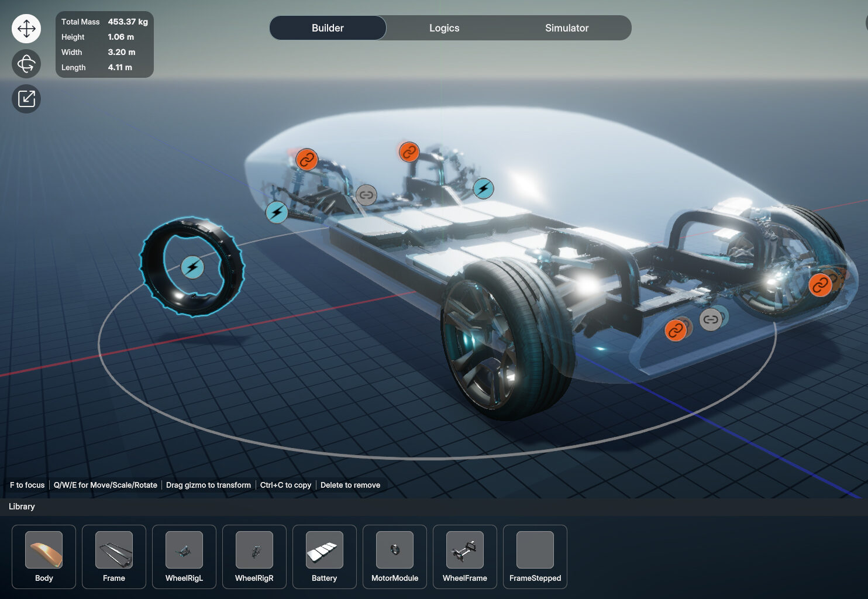Select the MotorModule library item

pyautogui.click(x=395, y=556)
